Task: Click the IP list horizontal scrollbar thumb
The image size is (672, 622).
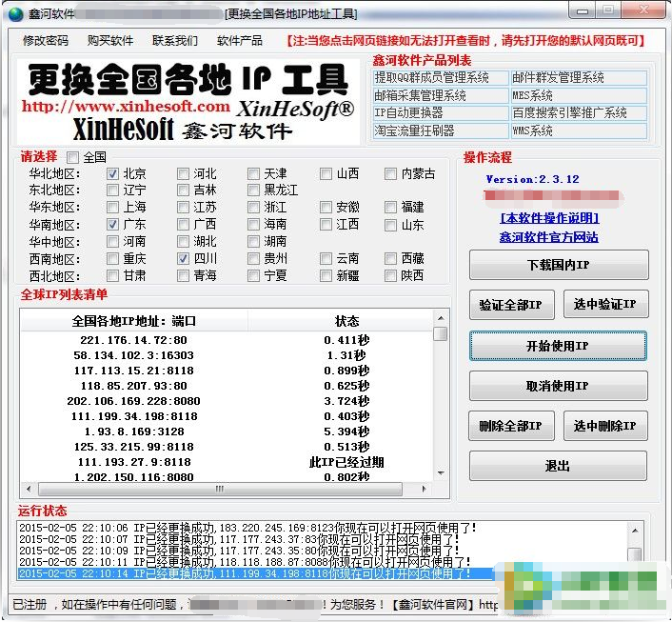Action: point(220,489)
